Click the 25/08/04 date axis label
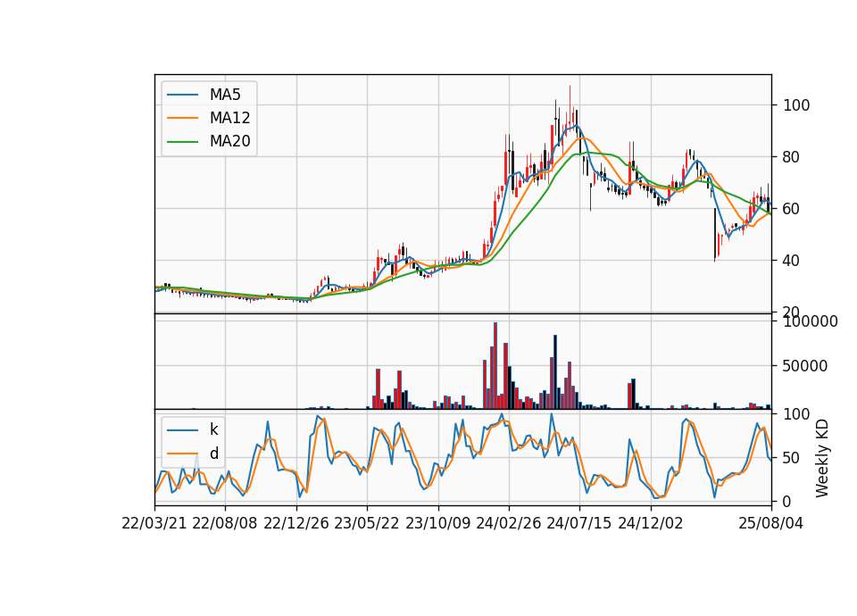Image resolution: width=857 pixels, height=616 pixels. tap(771, 523)
